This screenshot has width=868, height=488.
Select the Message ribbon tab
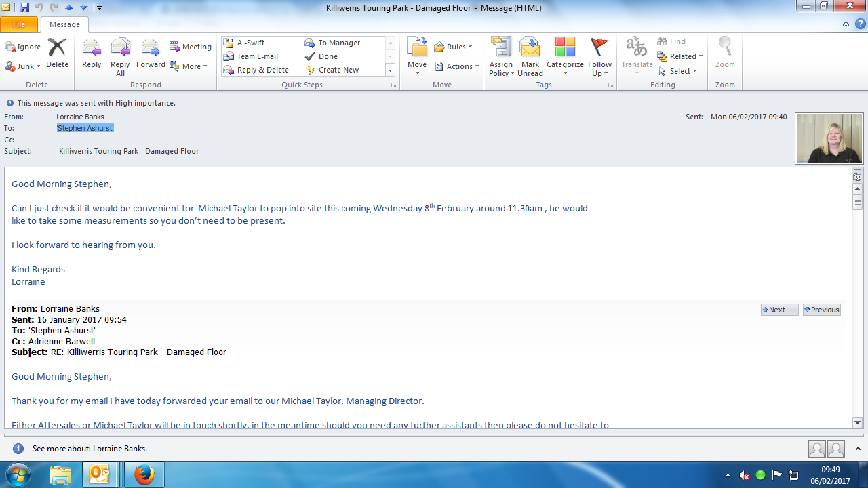(x=65, y=24)
